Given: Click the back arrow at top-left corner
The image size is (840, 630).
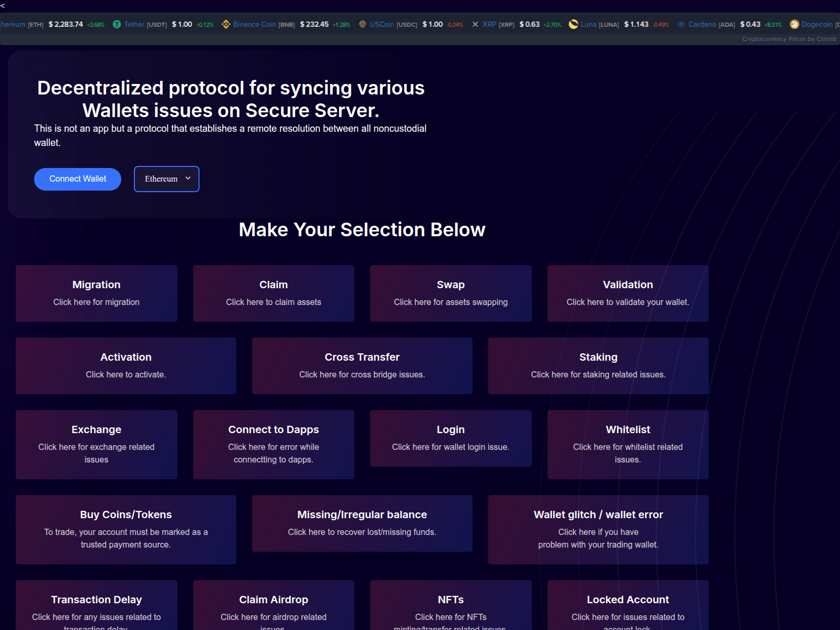Looking at the screenshot, I should pyautogui.click(x=3, y=6).
